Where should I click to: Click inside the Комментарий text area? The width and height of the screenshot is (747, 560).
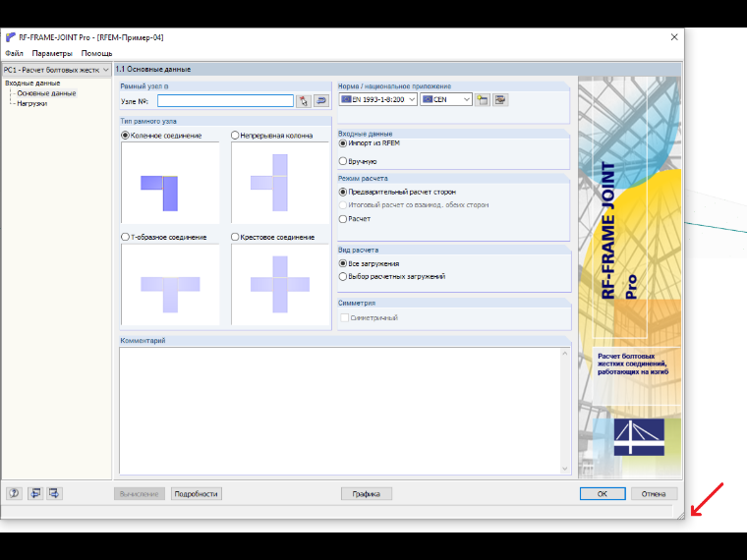[x=340, y=411]
